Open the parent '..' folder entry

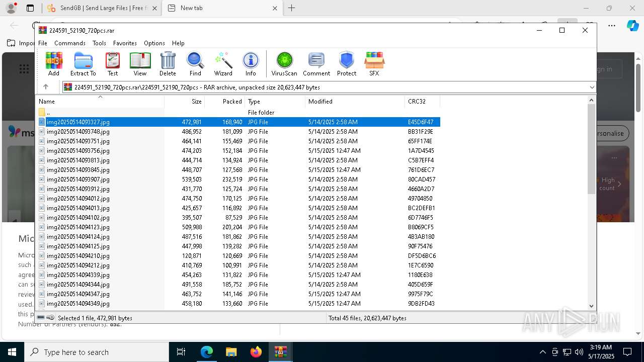[x=48, y=112]
